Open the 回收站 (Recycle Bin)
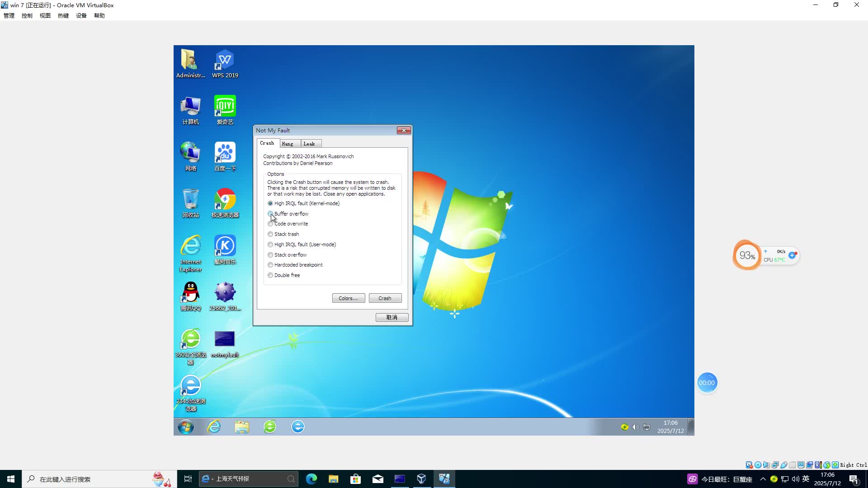Image resolution: width=868 pixels, height=488 pixels. 190,200
